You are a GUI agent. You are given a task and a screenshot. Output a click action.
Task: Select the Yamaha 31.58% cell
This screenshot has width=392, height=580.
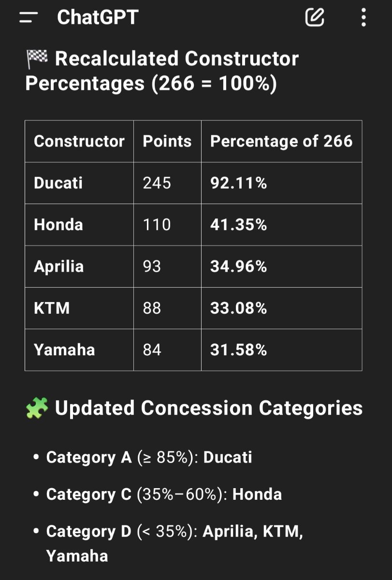click(x=282, y=350)
